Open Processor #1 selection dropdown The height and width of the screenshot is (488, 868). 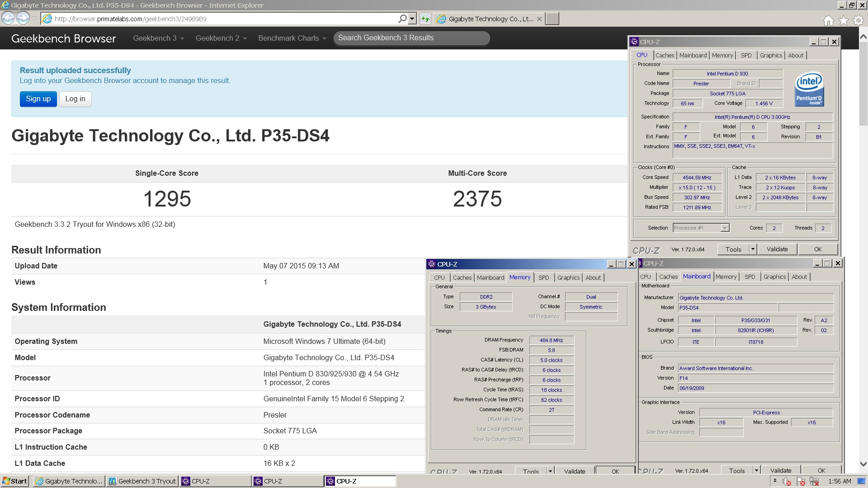tap(725, 228)
